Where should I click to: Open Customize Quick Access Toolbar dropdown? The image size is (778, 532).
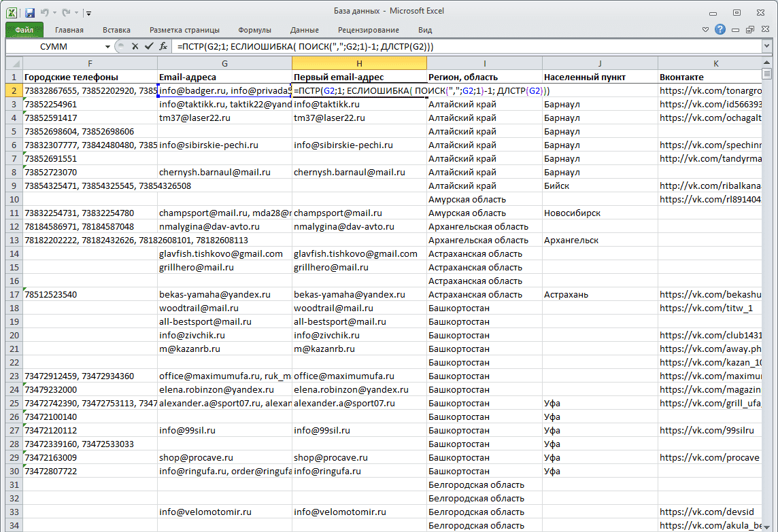[x=88, y=13]
